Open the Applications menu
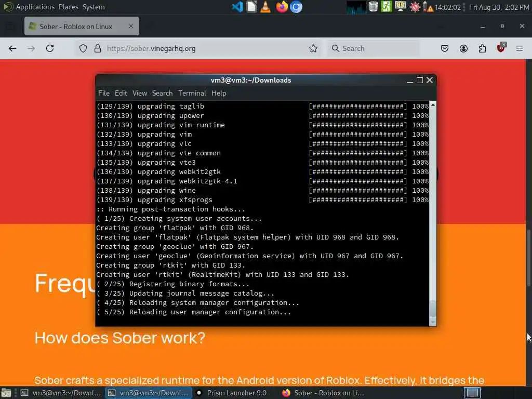This screenshot has height=399, width=532. click(35, 7)
